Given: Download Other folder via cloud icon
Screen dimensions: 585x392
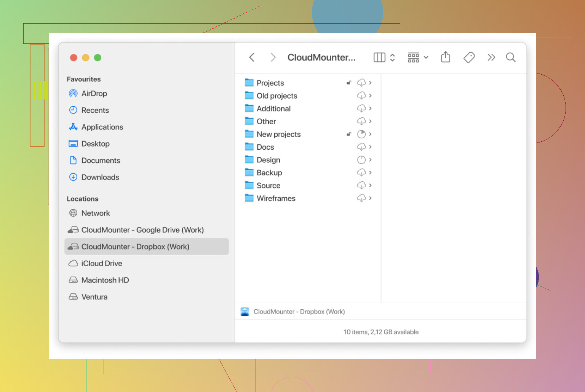Looking at the screenshot, I should 361,121.
